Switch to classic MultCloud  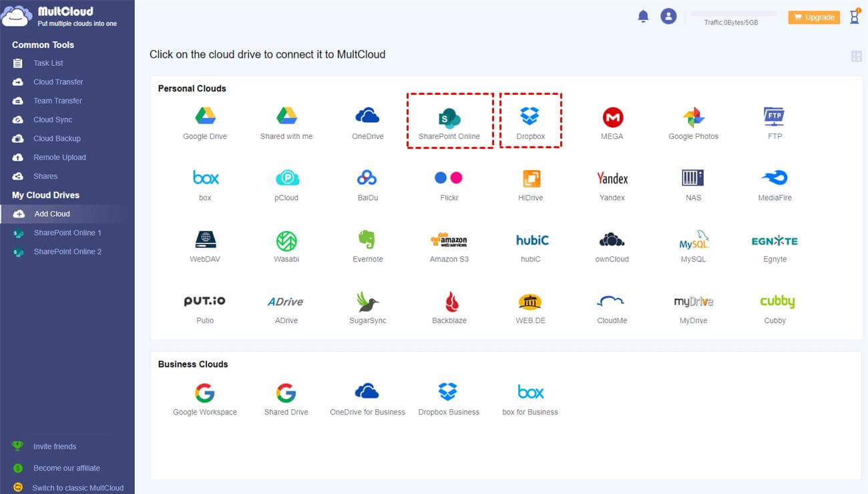pos(78,488)
